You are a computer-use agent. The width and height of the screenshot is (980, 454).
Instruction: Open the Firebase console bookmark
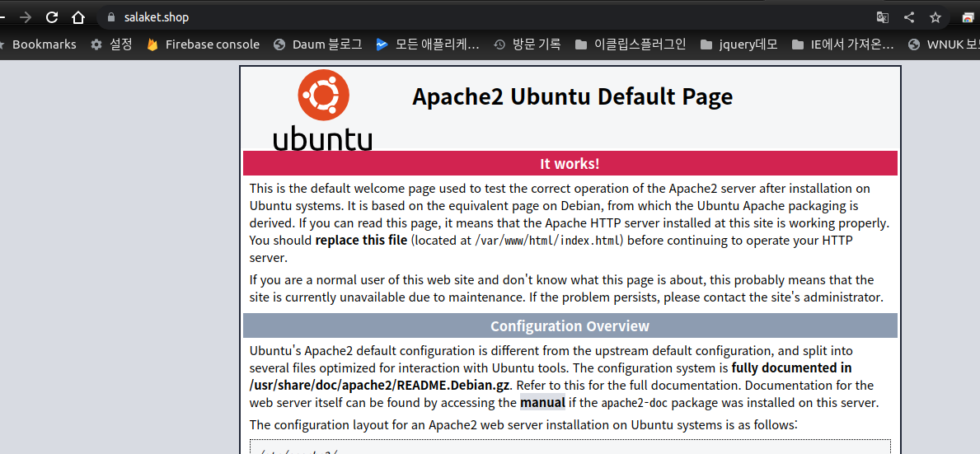click(203, 44)
